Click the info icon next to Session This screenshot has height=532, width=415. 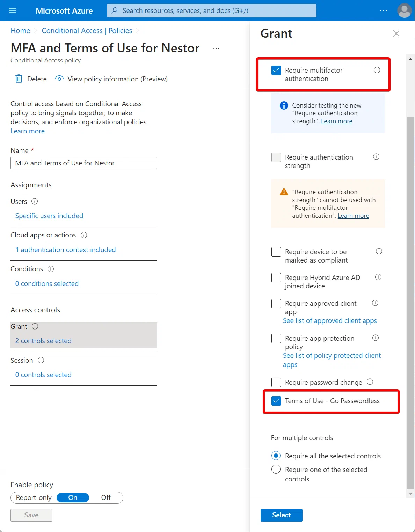[41, 360]
